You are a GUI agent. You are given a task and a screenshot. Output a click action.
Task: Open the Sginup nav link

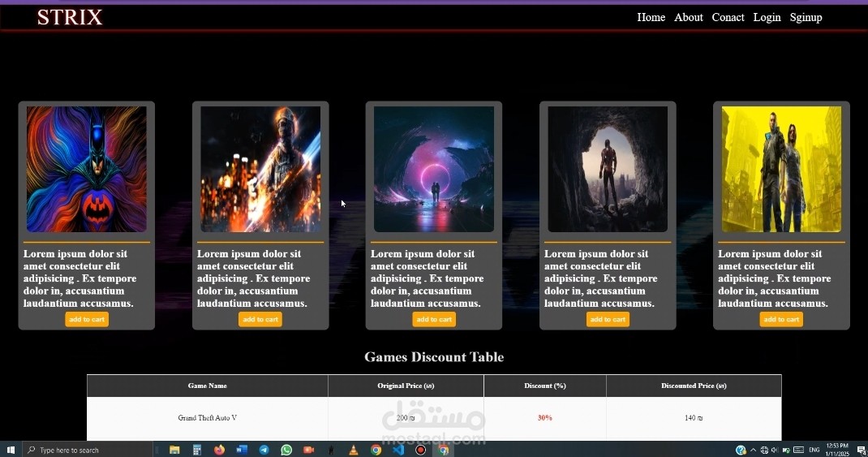click(806, 17)
